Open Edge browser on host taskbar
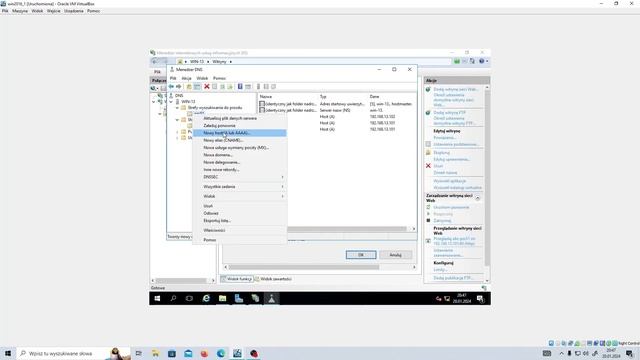Image resolution: width=640 pixels, height=360 pixels. pyautogui.click(x=221, y=353)
